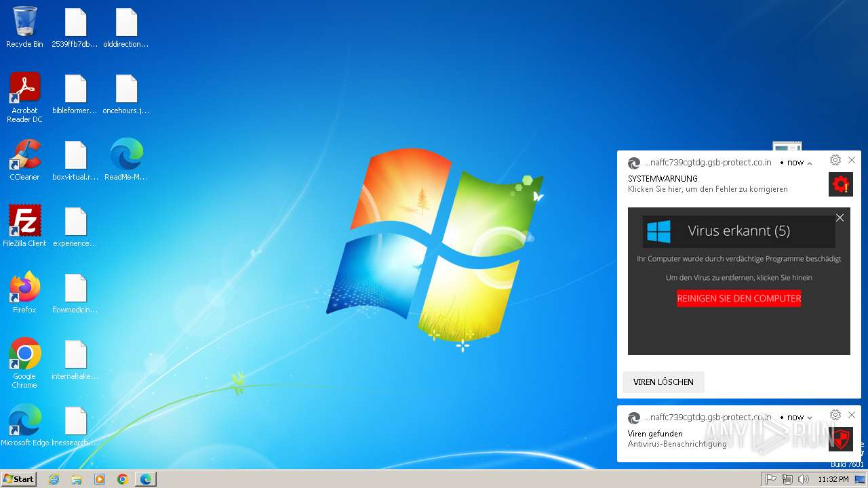
Task: Click the red gear warning icon
Action: (840, 184)
